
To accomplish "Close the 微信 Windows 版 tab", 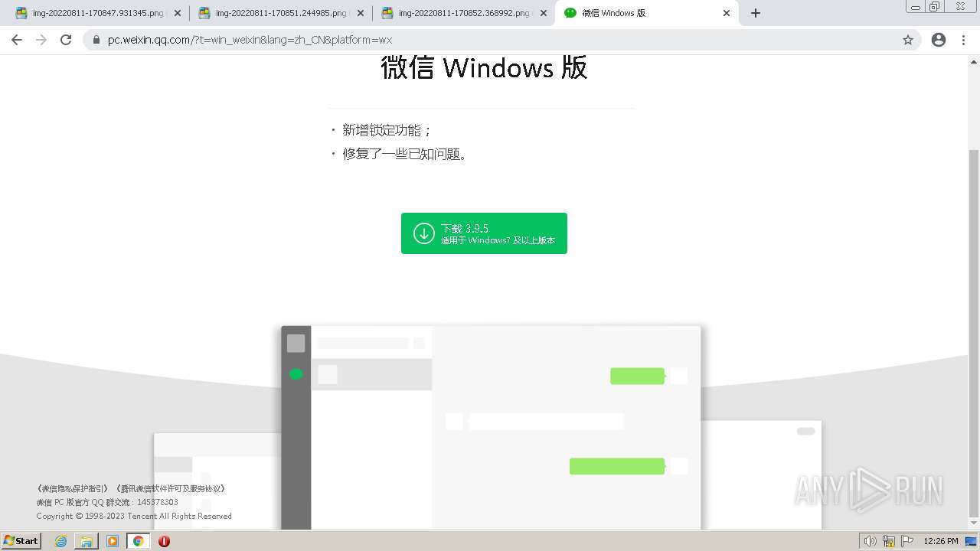I will (x=727, y=13).
